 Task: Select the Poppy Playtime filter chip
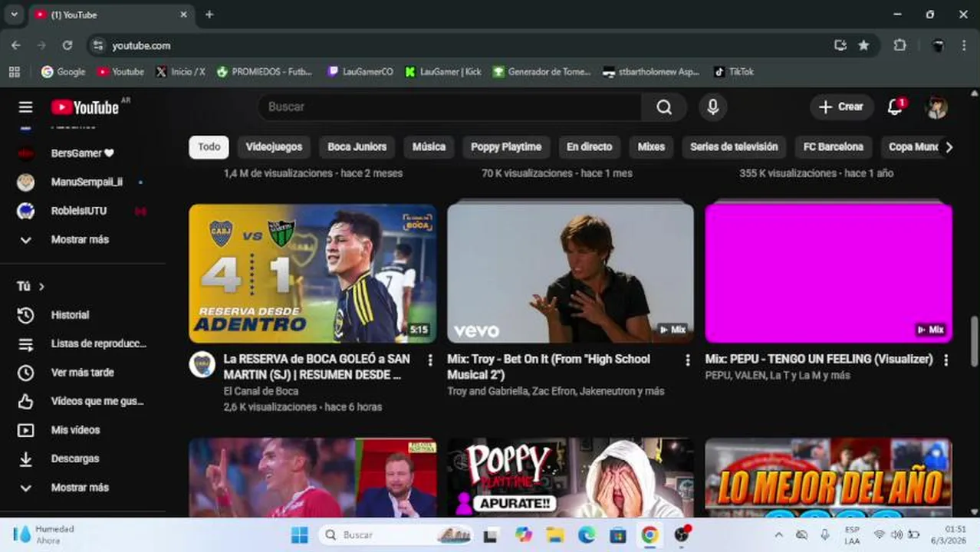pyautogui.click(x=506, y=147)
